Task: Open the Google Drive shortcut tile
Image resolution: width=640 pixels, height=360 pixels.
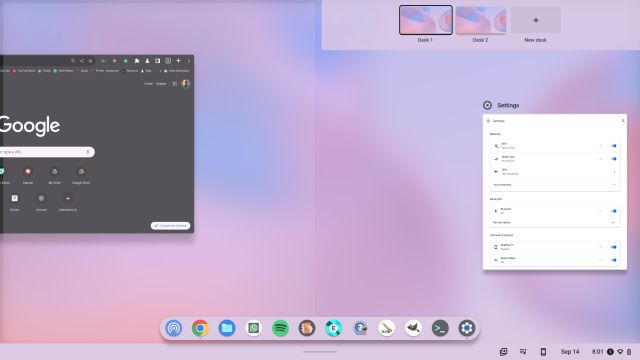Action: 81,176
